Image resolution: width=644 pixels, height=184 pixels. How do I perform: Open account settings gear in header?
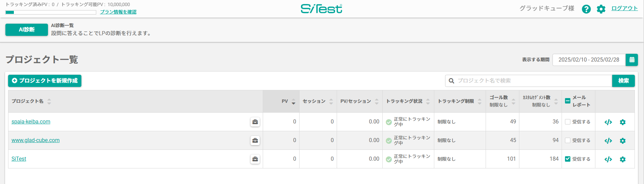click(601, 9)
